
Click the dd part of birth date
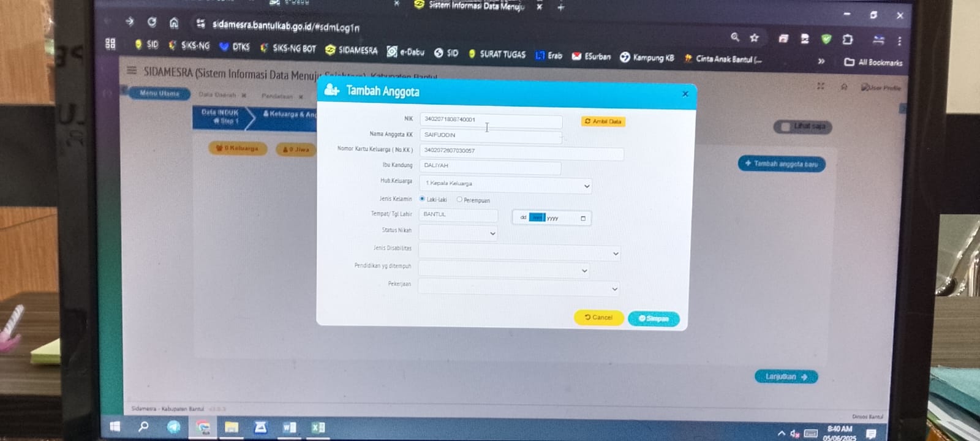coord(523,217)
